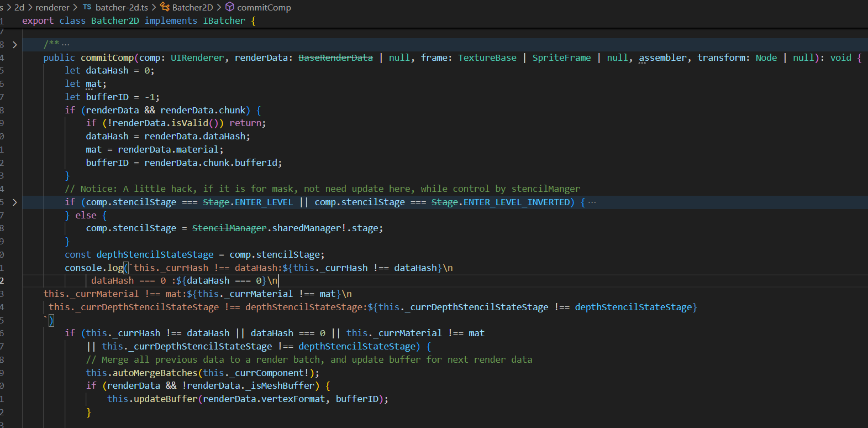Open the 2d folder breadcrumb
Viewport: 868px width, 428px height.
(x=19, y=7)
